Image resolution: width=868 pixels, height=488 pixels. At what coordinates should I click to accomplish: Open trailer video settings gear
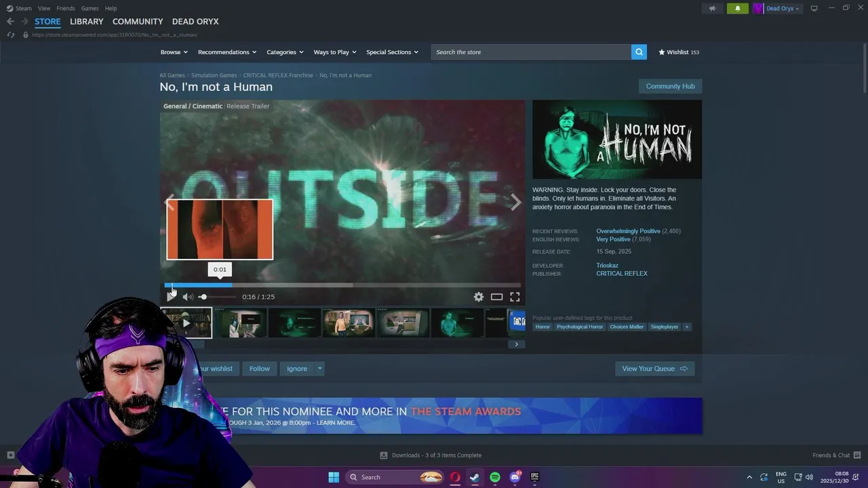(x=479, y=297)
